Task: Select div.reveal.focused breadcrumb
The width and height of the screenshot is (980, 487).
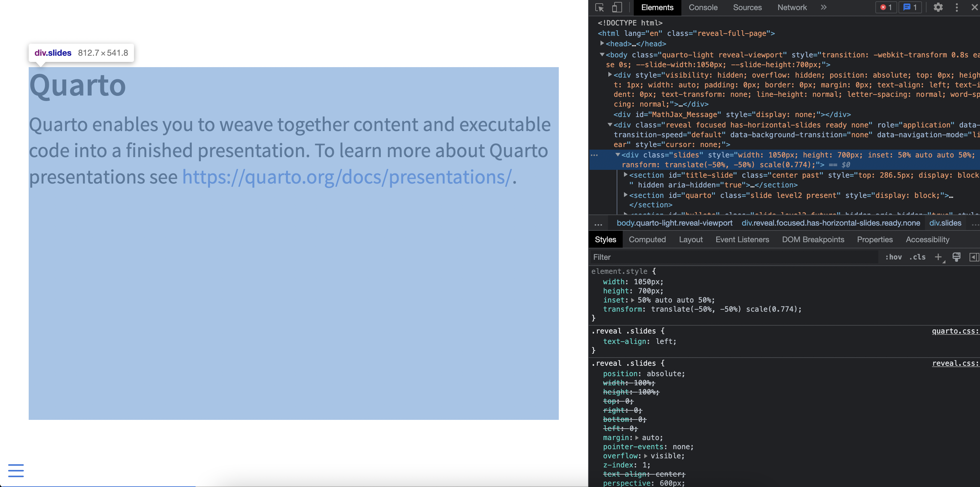Action: (x=830, y=223)
